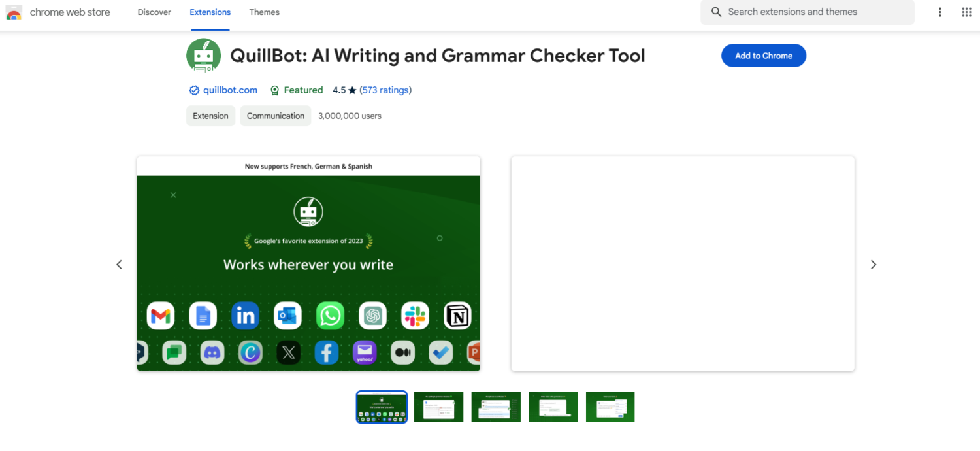The height and width of the screenshot is (451, 980).
Task: Switch to the Discover tab
Action: 154,12
